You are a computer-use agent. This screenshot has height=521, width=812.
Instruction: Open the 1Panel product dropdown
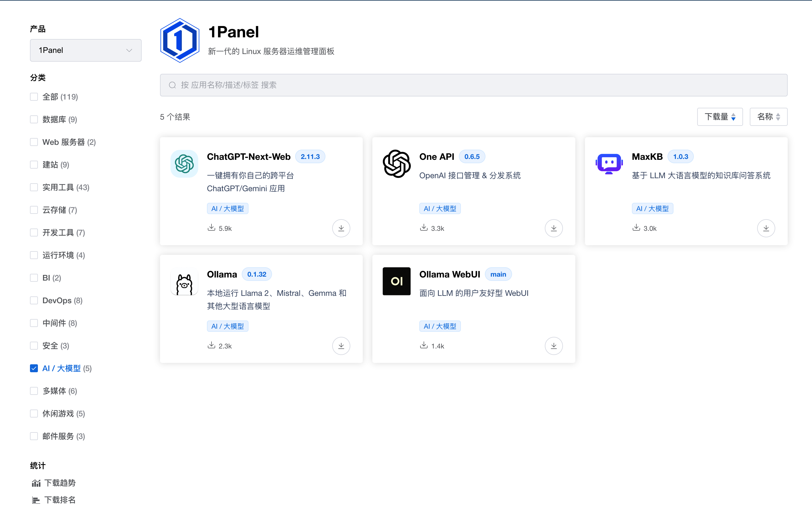[86, 50]
